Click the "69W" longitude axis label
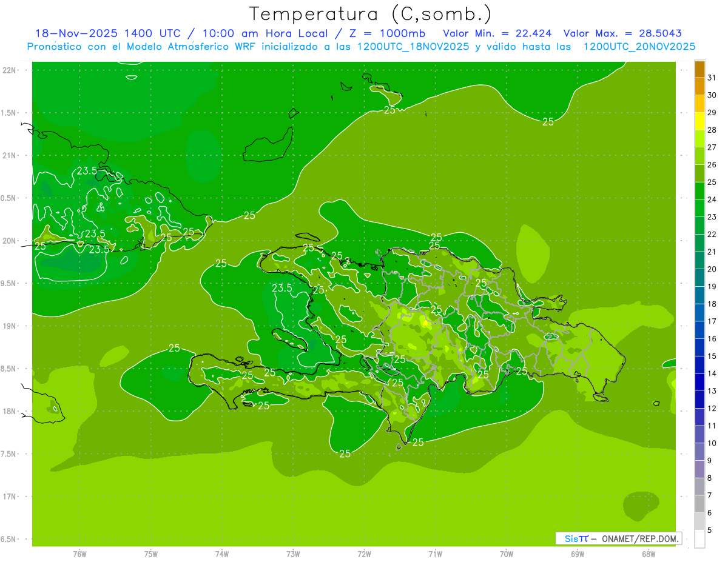This screenshot has width=728, height=562. coord(578,554)
